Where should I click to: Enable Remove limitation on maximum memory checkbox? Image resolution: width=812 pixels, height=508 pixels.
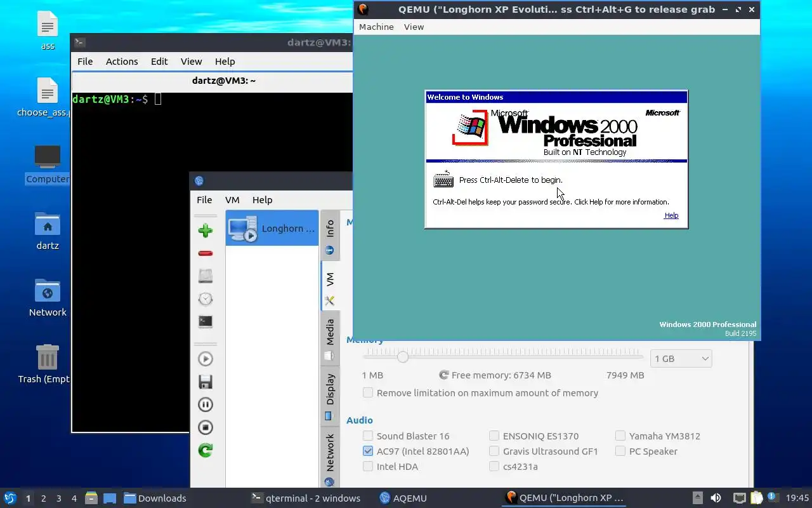(x=368, y=392)
